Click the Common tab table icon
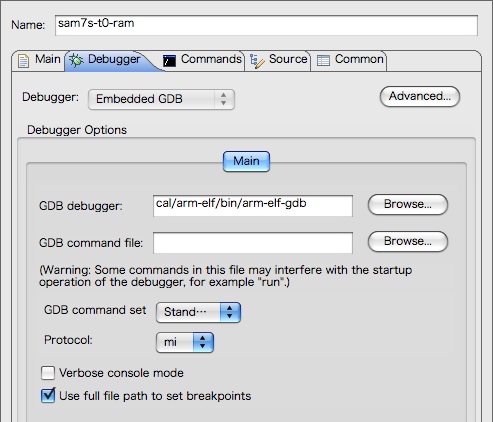493x422 pixels. 323,61
